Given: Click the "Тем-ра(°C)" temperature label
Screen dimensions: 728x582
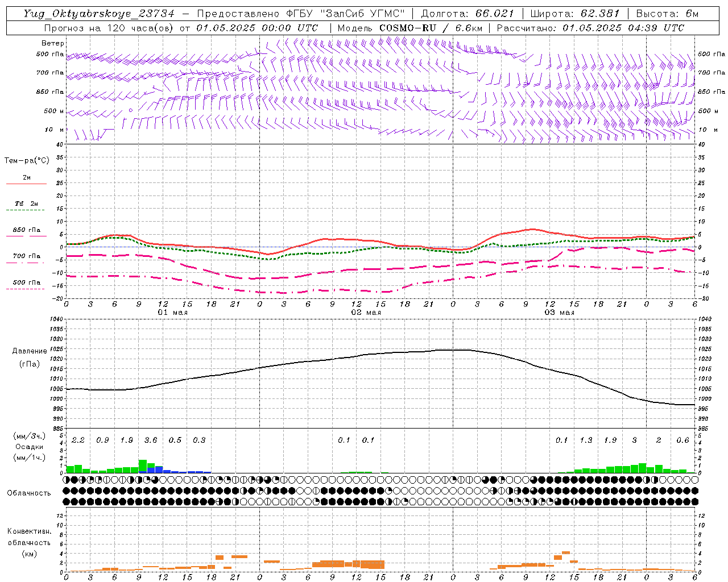Looking at the screenshot, I should tap(27, 161).
